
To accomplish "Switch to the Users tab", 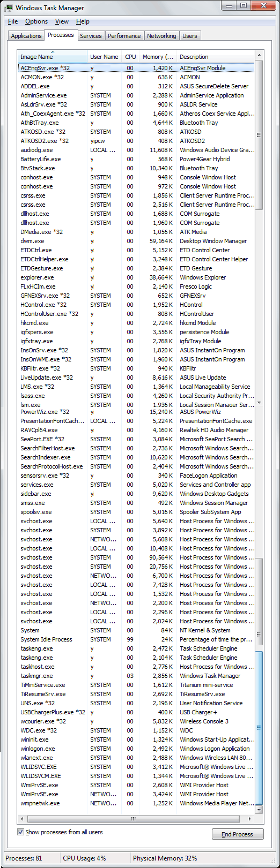I will point(190,36).
